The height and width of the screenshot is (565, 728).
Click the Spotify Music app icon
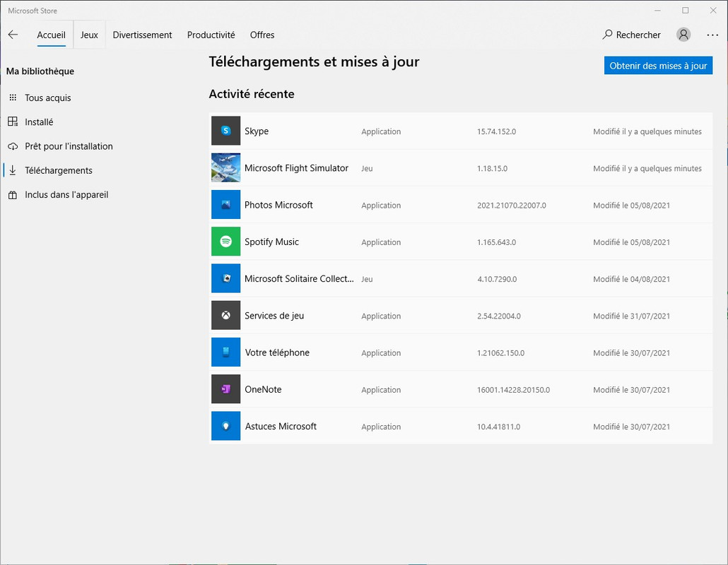pyautogui.click(x=225, y=242)
